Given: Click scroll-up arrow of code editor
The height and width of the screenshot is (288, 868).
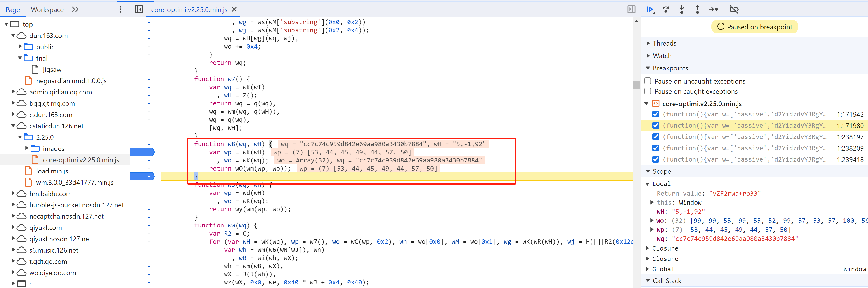Looking at the screenshot, I should 636,21.
